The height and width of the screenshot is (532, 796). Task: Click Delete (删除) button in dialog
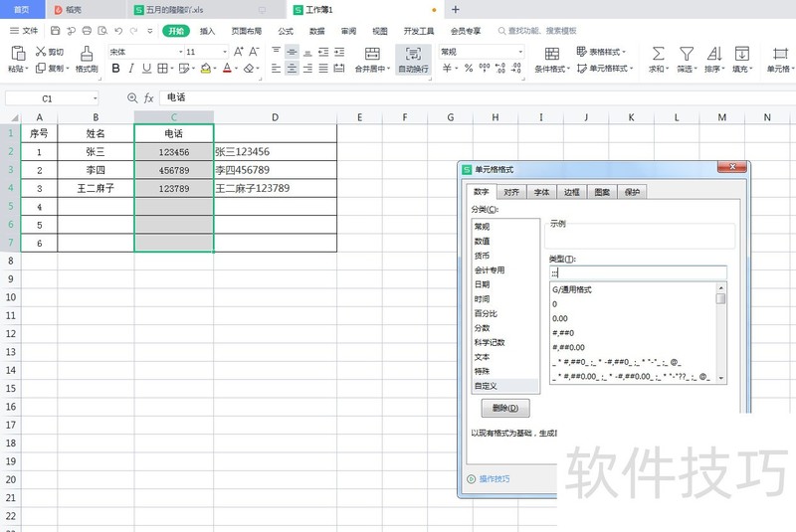pyautogui.click(x=505, y=408)
